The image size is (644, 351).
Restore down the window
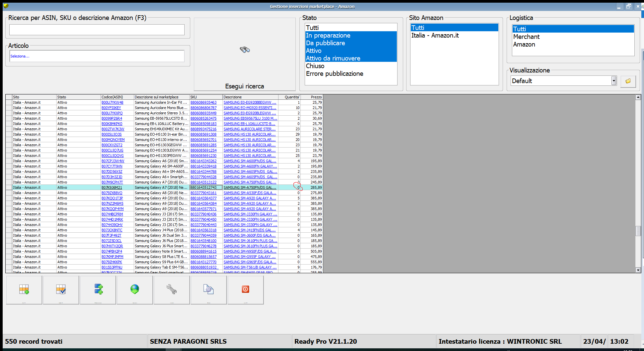[x=628, y=6]
